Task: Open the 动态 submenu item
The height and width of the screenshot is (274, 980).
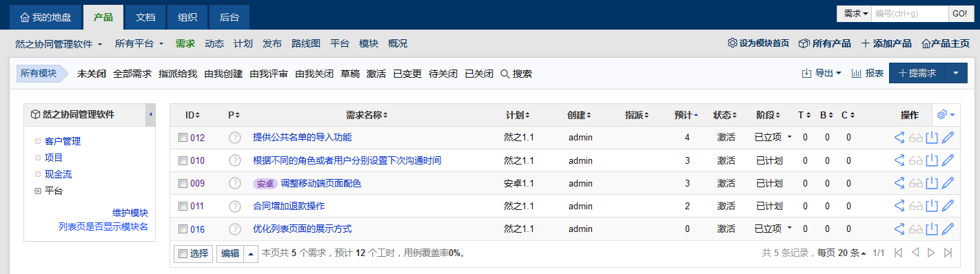Action: (x=214, y=43)
